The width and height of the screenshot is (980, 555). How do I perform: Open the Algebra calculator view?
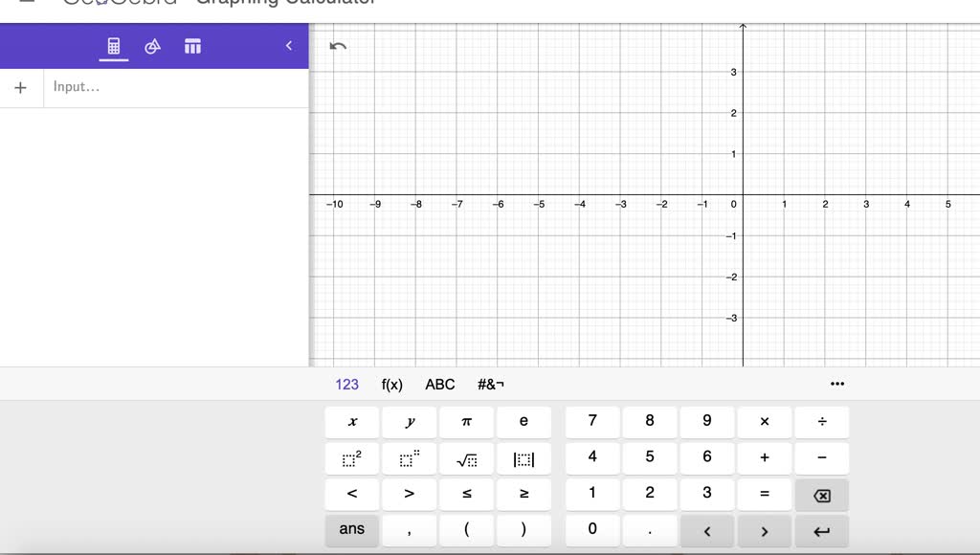click(x=114, y=46)
